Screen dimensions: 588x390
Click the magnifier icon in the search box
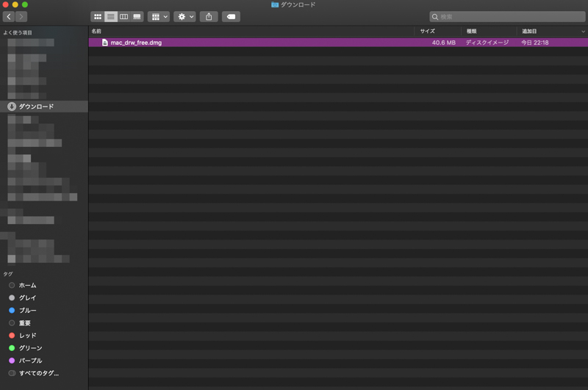click(435, 17)
